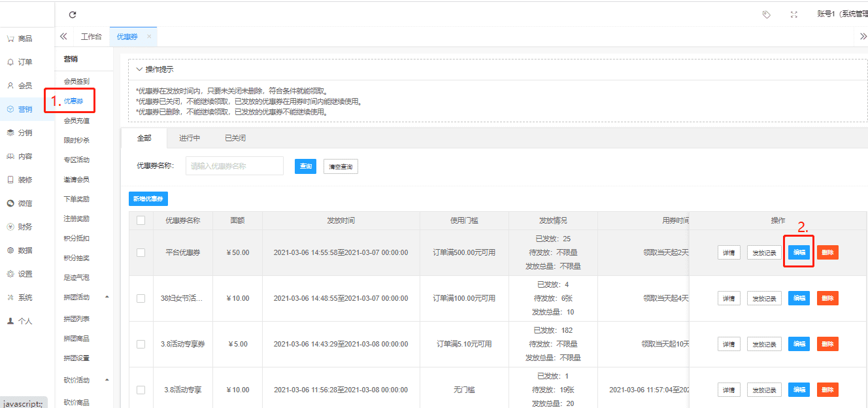Switch to the 进行中 tab

190,138
